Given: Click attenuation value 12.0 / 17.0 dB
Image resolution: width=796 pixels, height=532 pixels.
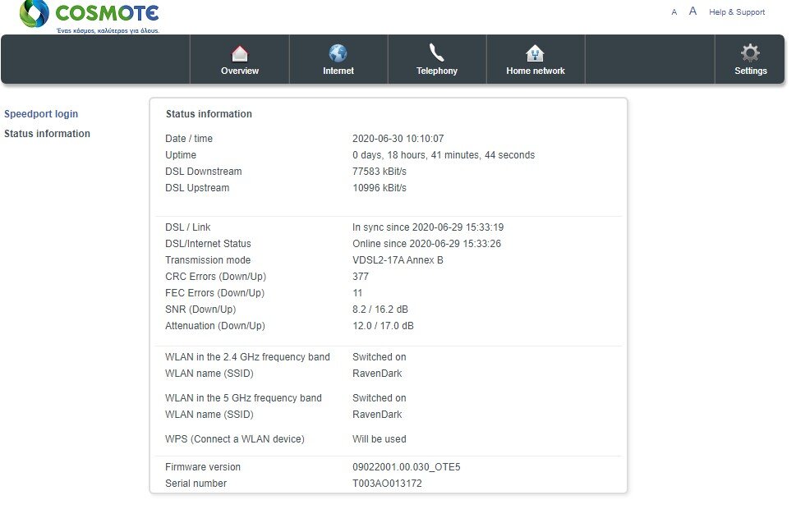Looking at the screenshot, I should [383, 326].
